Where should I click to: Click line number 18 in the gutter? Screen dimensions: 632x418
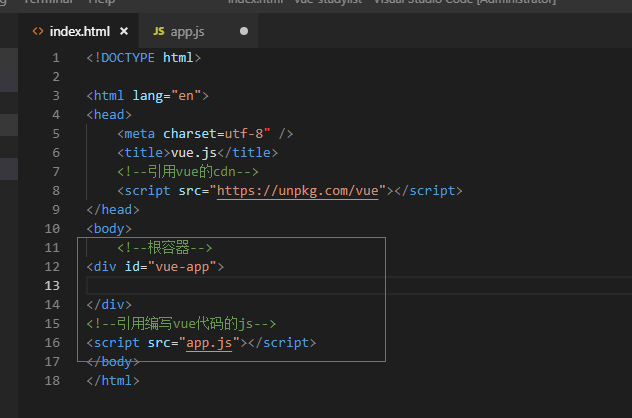pos(52,381)
